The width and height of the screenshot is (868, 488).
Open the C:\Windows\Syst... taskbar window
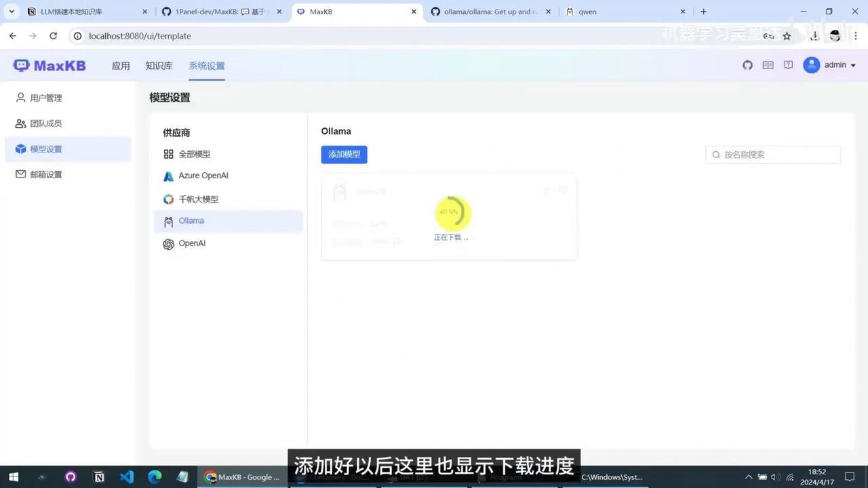pos(608,477)
